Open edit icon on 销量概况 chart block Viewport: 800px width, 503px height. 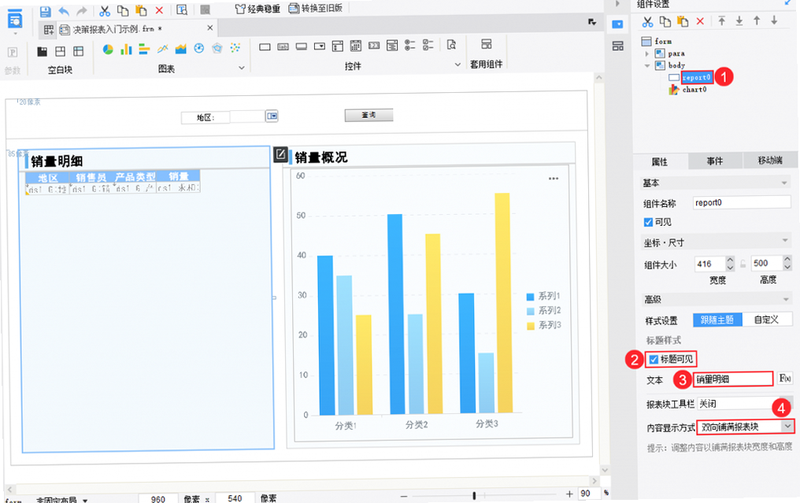pyautogui.click(x=281, y=154)
